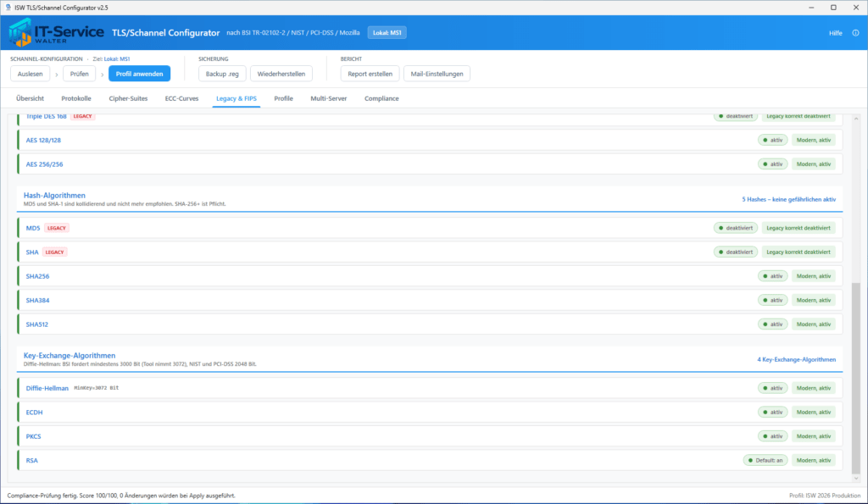
Task: Create a Backup .reg file
Action: pos(222,74)
